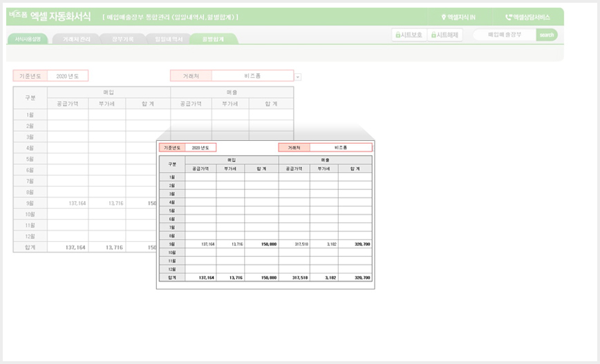Click the 기준년도 value 2020 년도
600x364 pixels.
coord(67,76)
